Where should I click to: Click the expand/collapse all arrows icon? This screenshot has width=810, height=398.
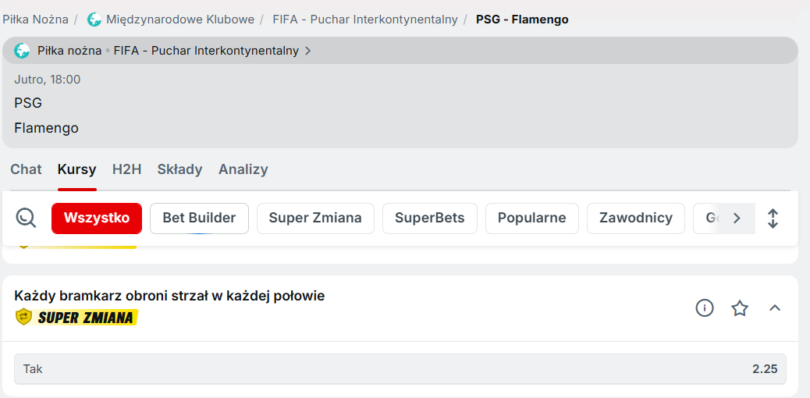click(x=772, y=219)
